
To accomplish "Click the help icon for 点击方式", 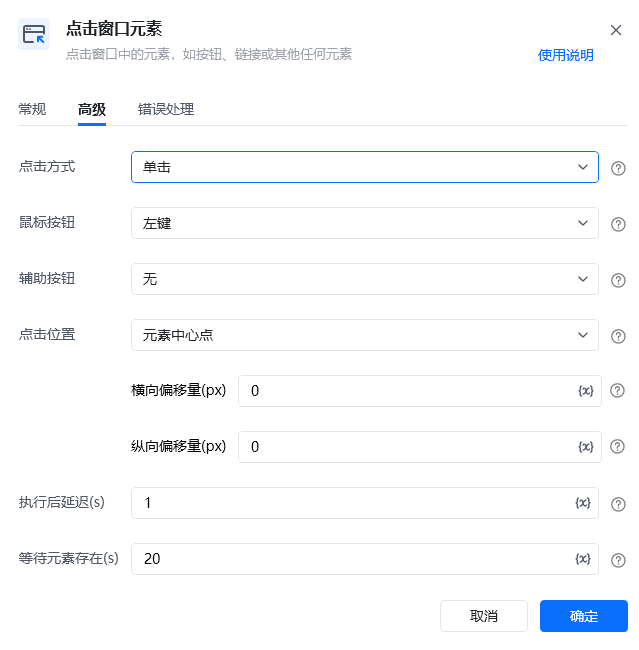I will point(618,168).
